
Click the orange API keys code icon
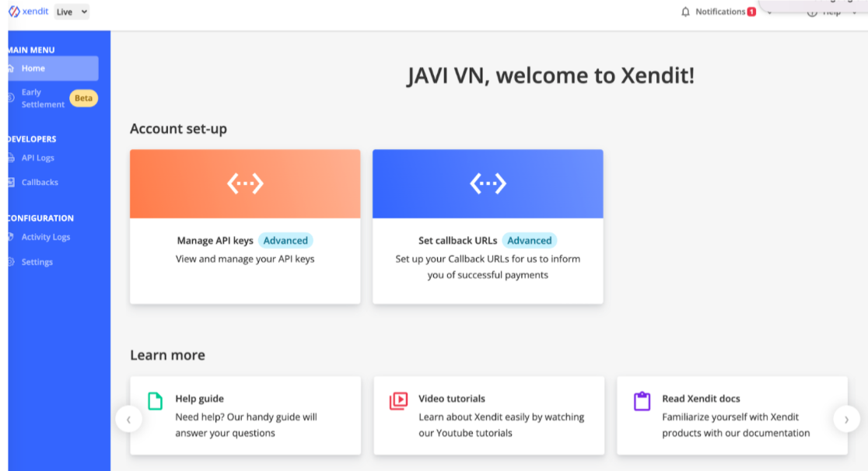pos(245,183)
